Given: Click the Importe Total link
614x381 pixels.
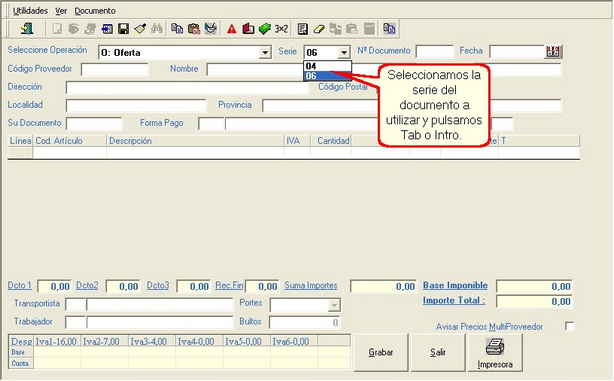Looking at the screenshot, I should point(454,301).
